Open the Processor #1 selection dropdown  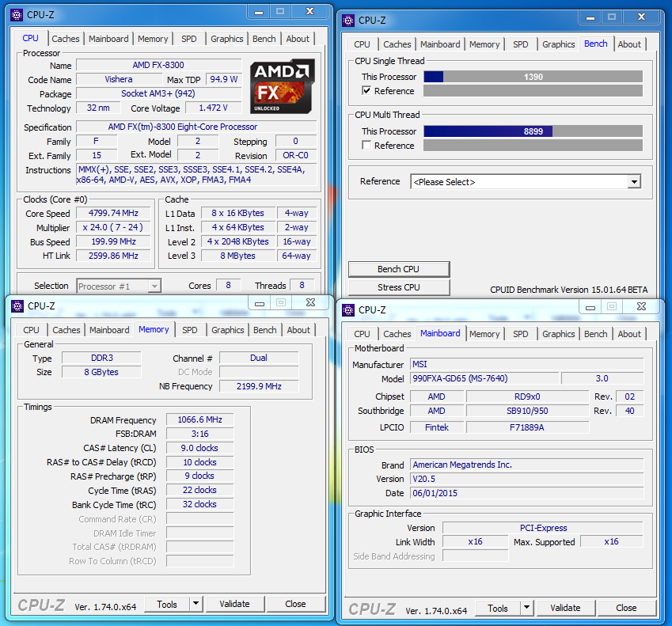coord(120,286)
